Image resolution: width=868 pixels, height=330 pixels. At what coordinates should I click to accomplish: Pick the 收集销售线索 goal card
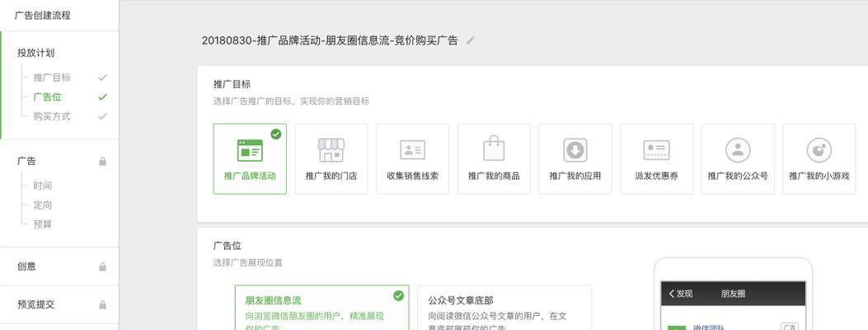click(412, 159)
